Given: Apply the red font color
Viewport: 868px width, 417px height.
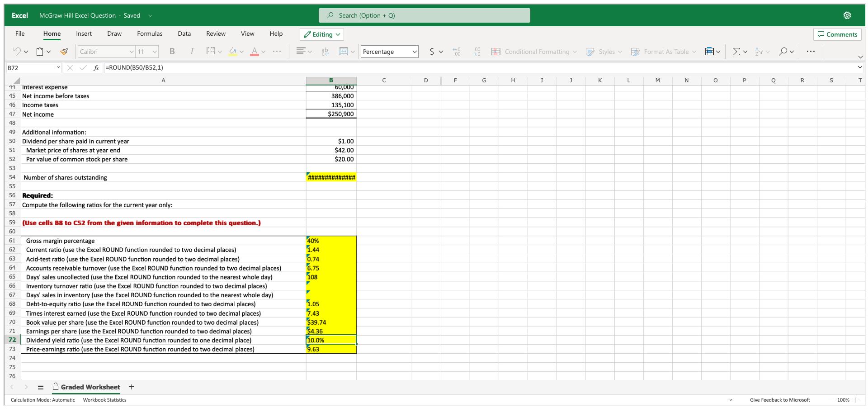Looking at the screenshot, I should pyautogui.click(x=255, y=52).
